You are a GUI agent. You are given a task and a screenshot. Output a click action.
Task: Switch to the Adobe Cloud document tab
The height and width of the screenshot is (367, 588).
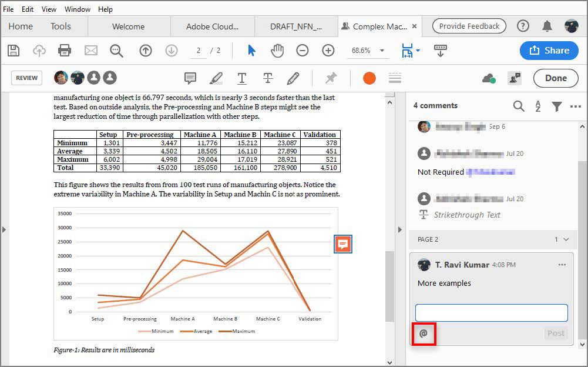coord(212,26)
